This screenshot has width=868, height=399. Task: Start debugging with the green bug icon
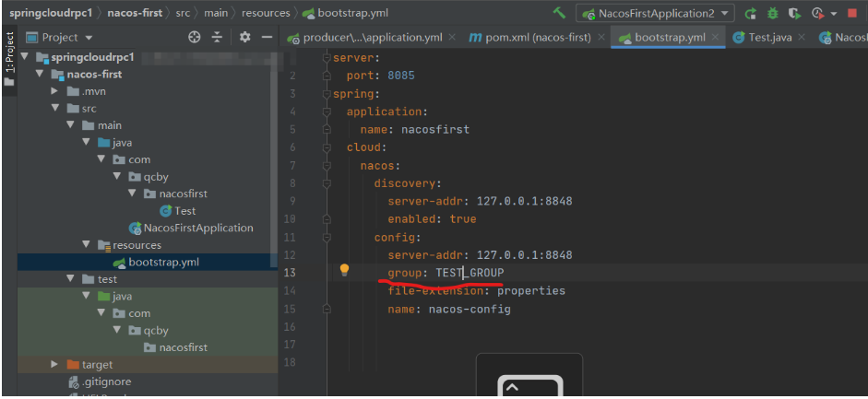point(772,13)
